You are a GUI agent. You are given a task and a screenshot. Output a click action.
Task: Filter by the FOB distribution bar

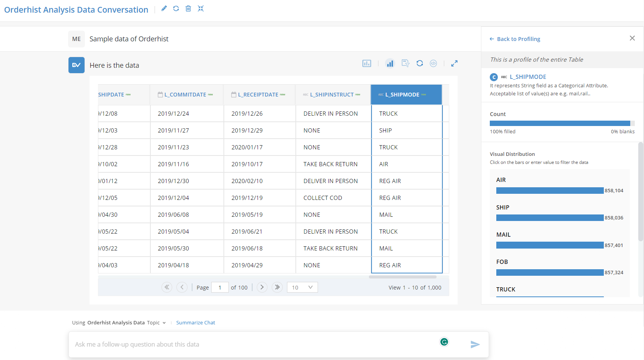550,272
